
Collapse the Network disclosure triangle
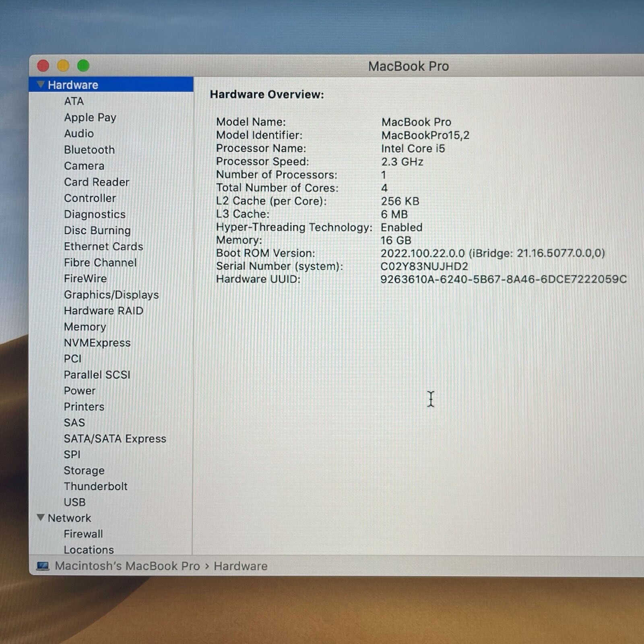pyautogui.click(x=40, y=518)
